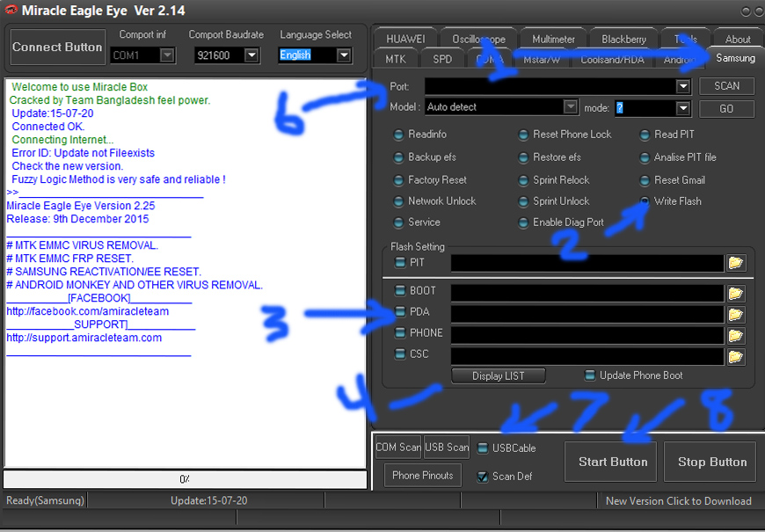
Task: Open folder browser for PIT file
Action: click(735, 263)
